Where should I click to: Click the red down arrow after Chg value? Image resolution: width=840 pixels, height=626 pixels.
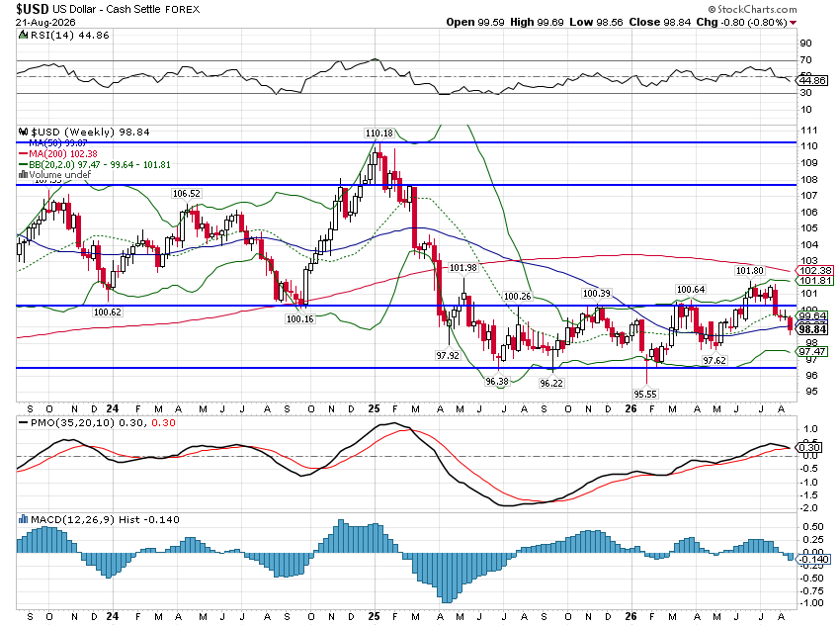click(793, 23)
